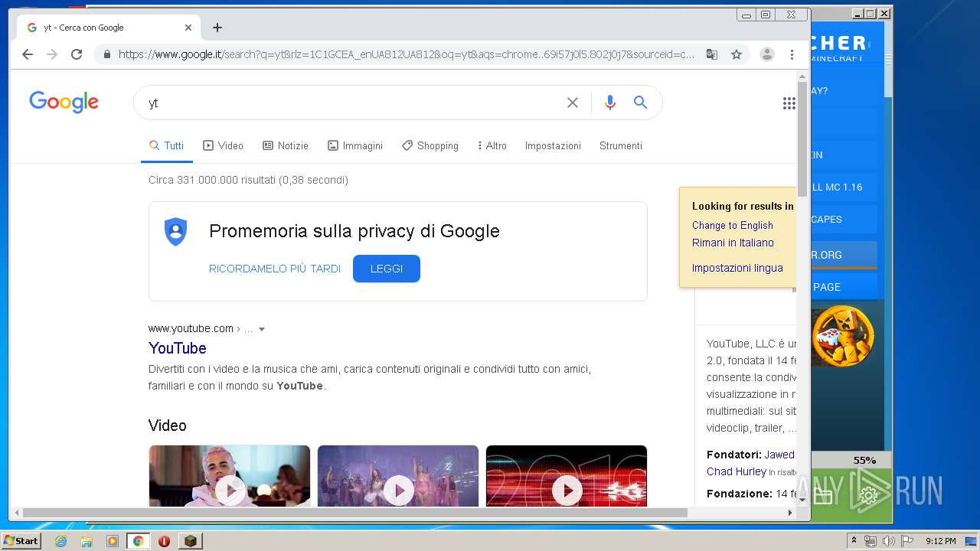Viewport: 980px width, 551px height.
Task: Click the scroll-down arrow of vertical scrollbar
Action: coord(802,500)
